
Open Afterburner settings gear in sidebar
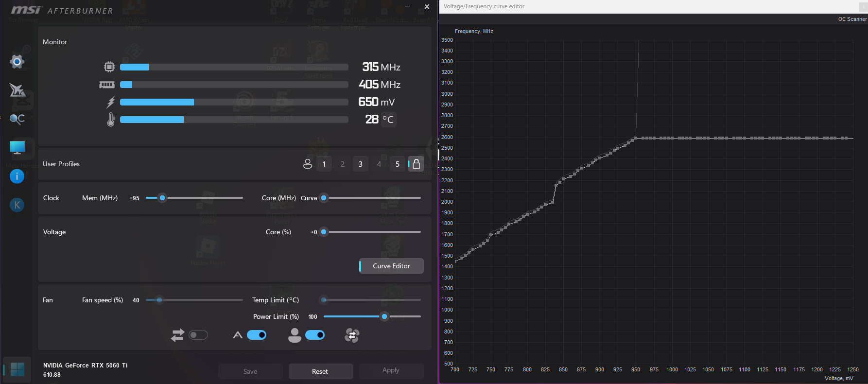click(17, 61)
